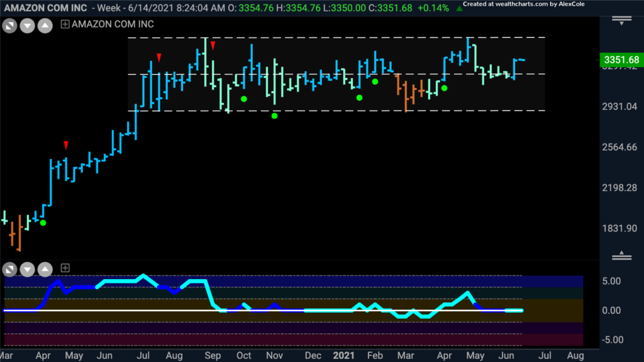Click the green up-triangle beside +0.14%

459,8
